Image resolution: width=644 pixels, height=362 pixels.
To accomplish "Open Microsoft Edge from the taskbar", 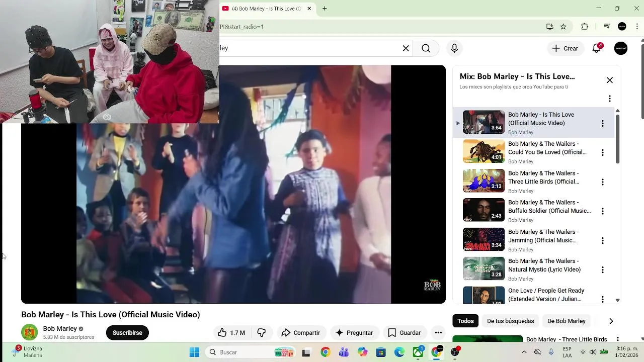I will pyautogui.click(x=399, y=352).
